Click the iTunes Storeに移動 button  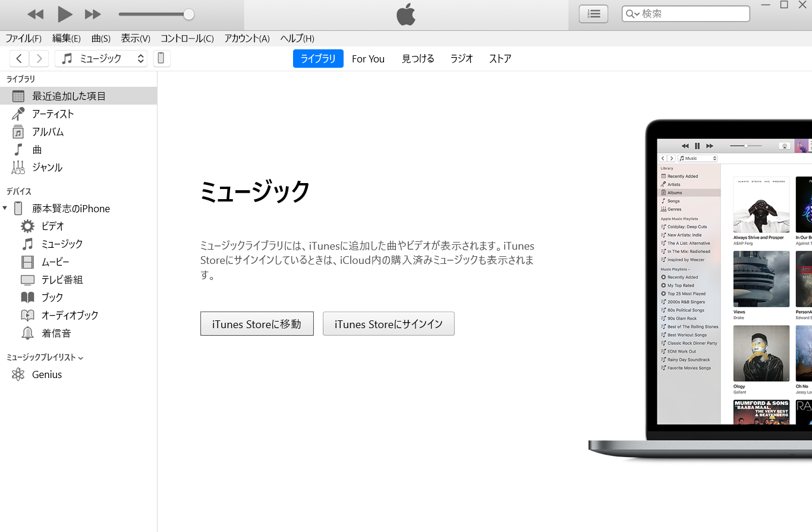(257, 324)
